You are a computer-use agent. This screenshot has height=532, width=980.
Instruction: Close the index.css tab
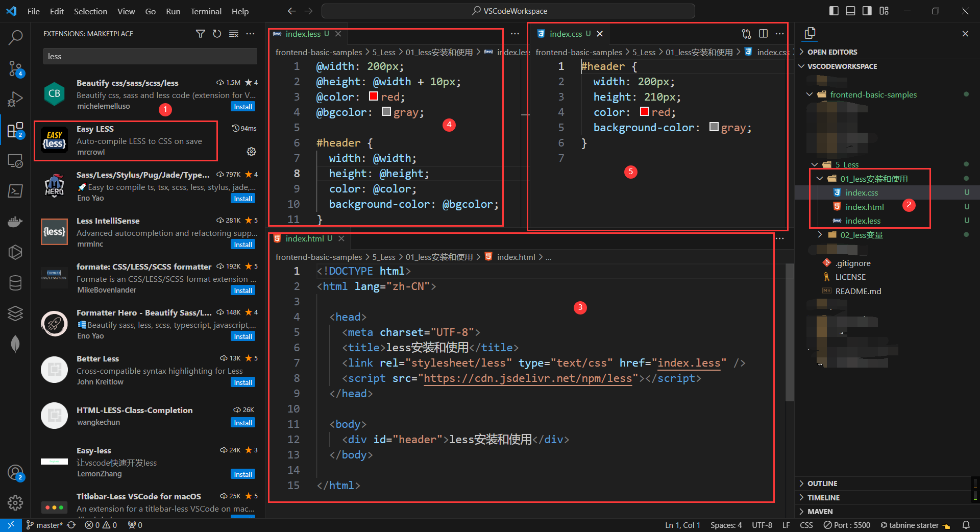click(x=600, y=34)
